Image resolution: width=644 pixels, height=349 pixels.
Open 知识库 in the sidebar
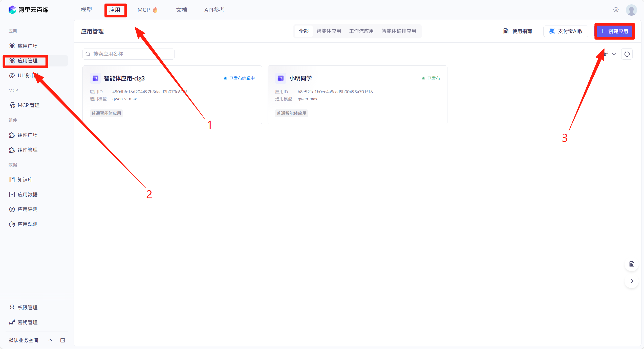point(25,180)
